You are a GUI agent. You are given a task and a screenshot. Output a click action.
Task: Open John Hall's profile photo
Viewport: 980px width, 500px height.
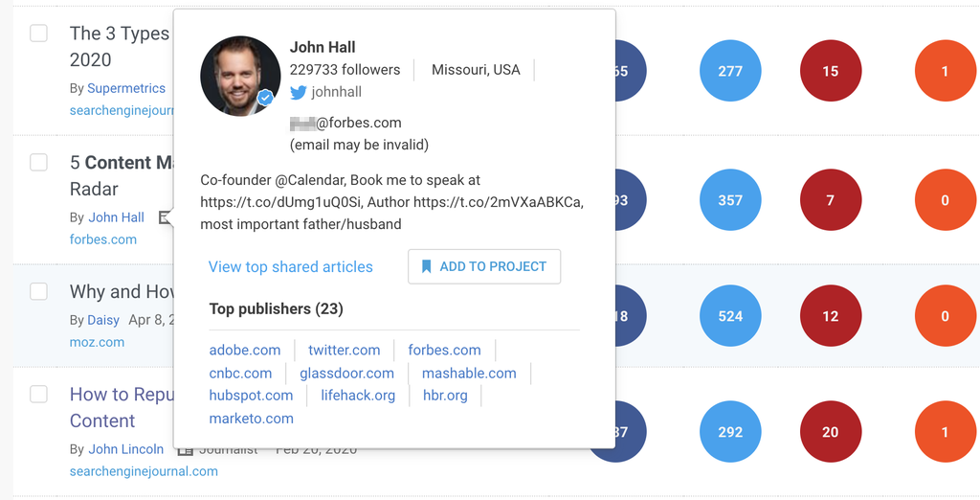click(239, 76)
